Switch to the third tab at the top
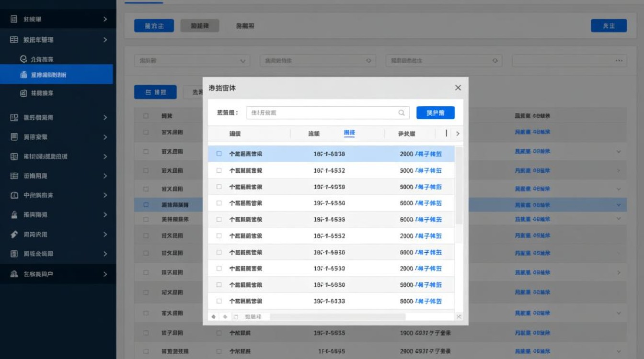The height and width of the screenshot is (359, 644). click(x=244, y=26)
